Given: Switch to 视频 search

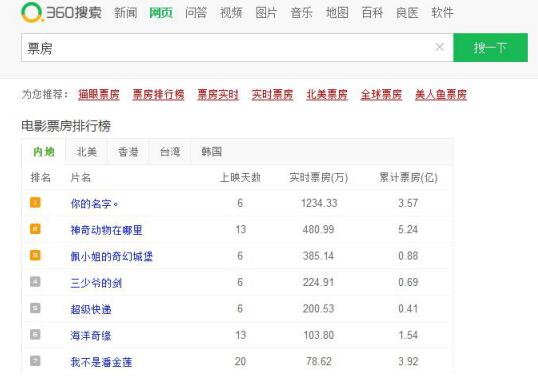Looking at the screenshot, I should [231, 13].
